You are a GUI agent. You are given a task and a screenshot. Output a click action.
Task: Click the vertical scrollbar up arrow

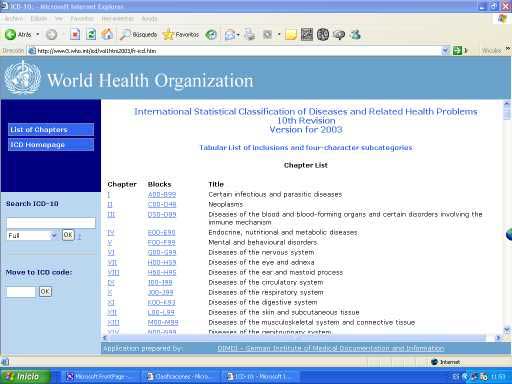(x=507, y=103)
